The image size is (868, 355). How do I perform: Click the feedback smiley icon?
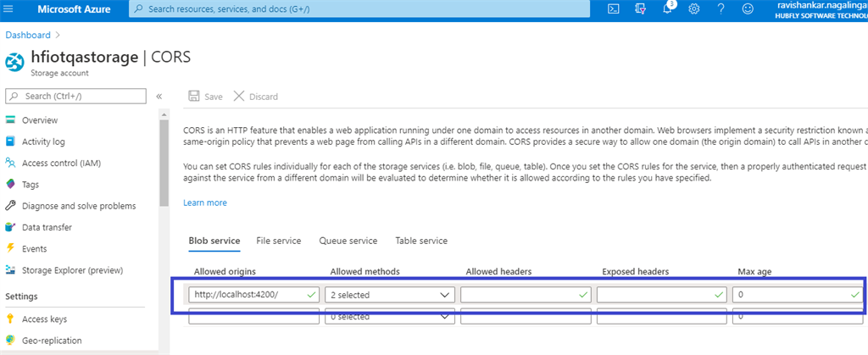748,8
